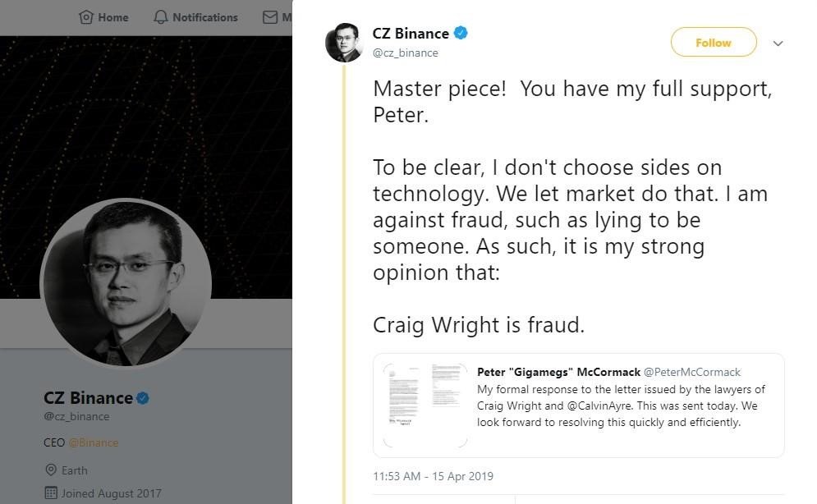Viewport: 817px width, 504px height.
Task: Click the @cz_binance handle in the tweet header
Action: tap(406, 53)
